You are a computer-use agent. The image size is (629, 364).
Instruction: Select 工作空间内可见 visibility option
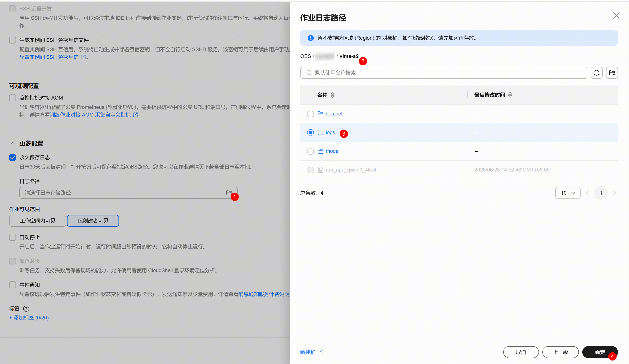click(x=37, y=221)
